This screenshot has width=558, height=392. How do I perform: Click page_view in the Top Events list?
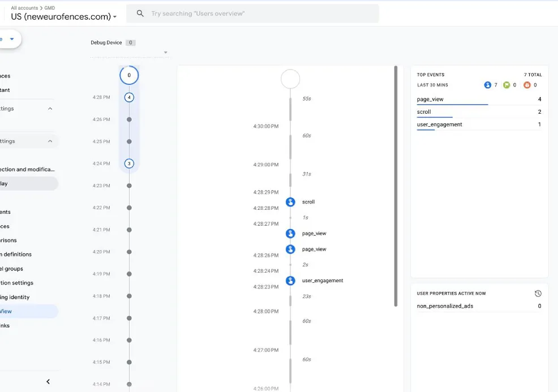pyautogui.click(x=430, y=100)
